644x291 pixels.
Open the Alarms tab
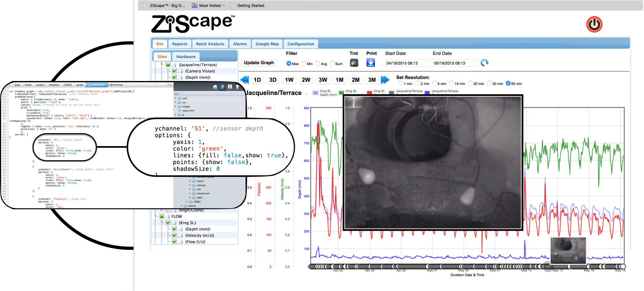point(240,44)
